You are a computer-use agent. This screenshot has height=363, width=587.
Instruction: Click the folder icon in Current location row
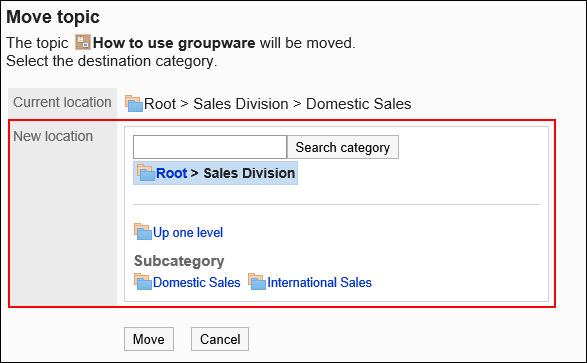tap(134, 103)
